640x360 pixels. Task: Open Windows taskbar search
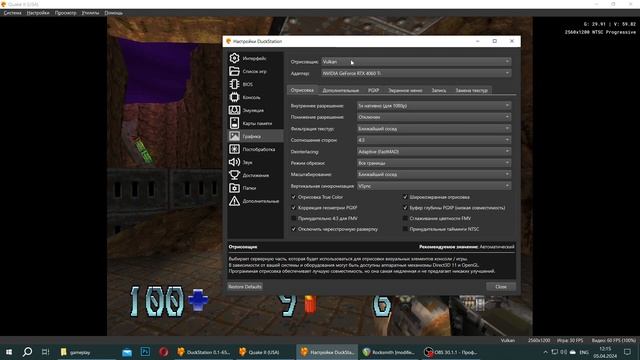pyautogui.click(x=27, y=352)
